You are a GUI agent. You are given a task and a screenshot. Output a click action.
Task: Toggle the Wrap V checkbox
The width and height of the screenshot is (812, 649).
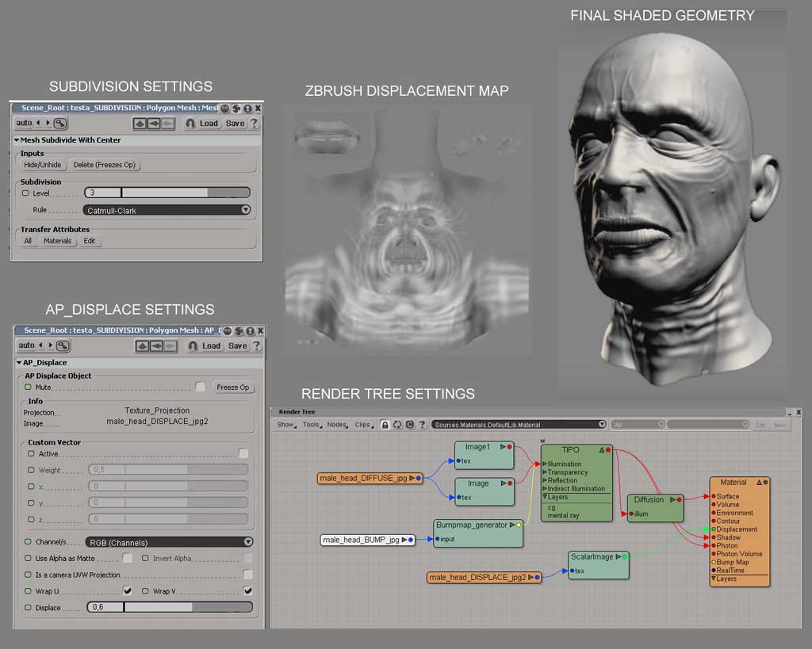click(248, 590)
